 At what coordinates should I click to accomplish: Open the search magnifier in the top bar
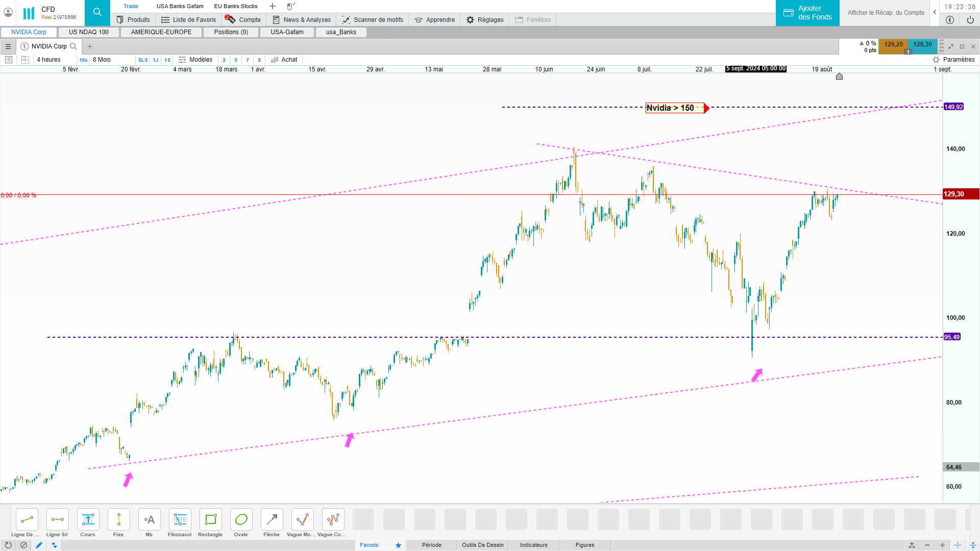tap(97, 13)
